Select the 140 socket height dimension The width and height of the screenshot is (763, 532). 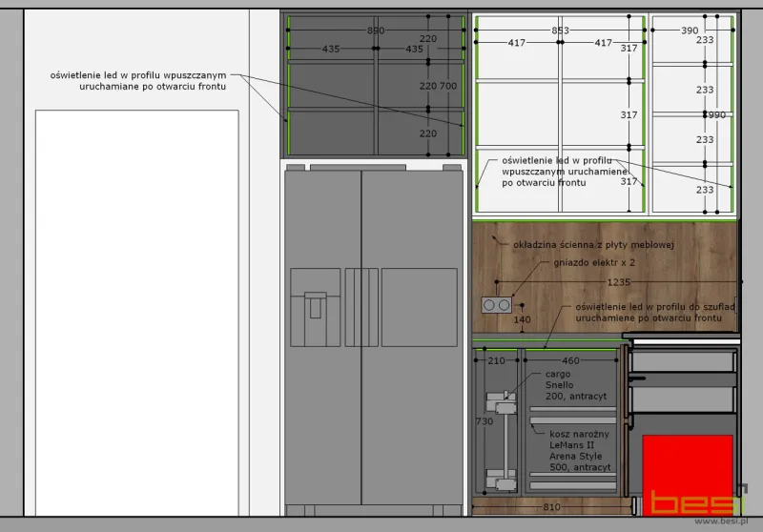pyautogui.click(x=522, y=319)
